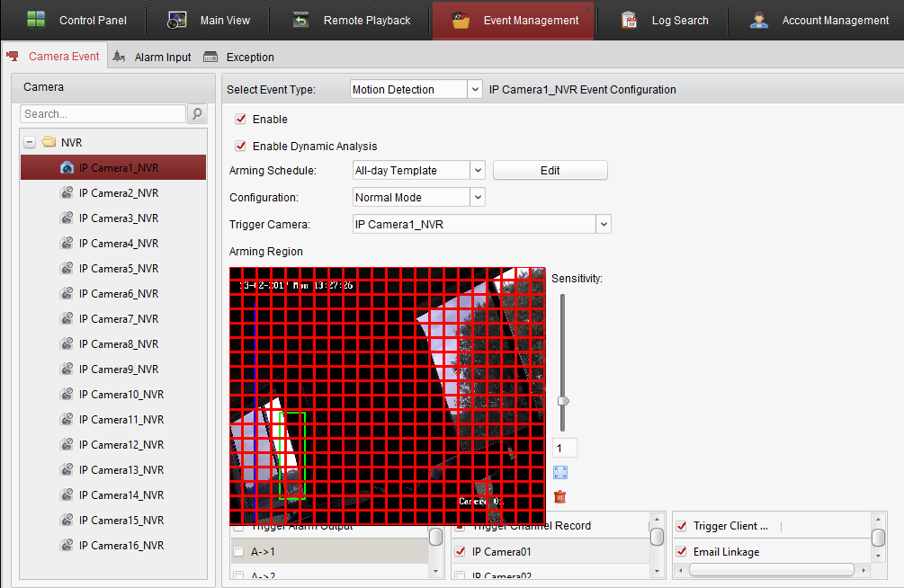Click the Account Management user icon

[x=759, y=20]
